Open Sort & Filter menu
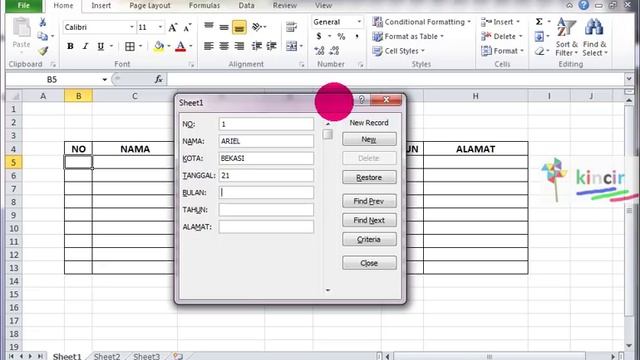 (567, 37)
